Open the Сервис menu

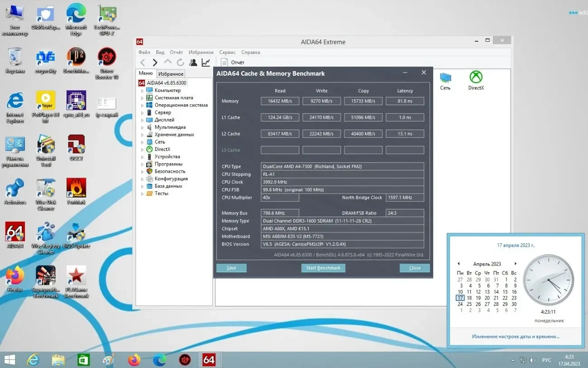[227, 52]
